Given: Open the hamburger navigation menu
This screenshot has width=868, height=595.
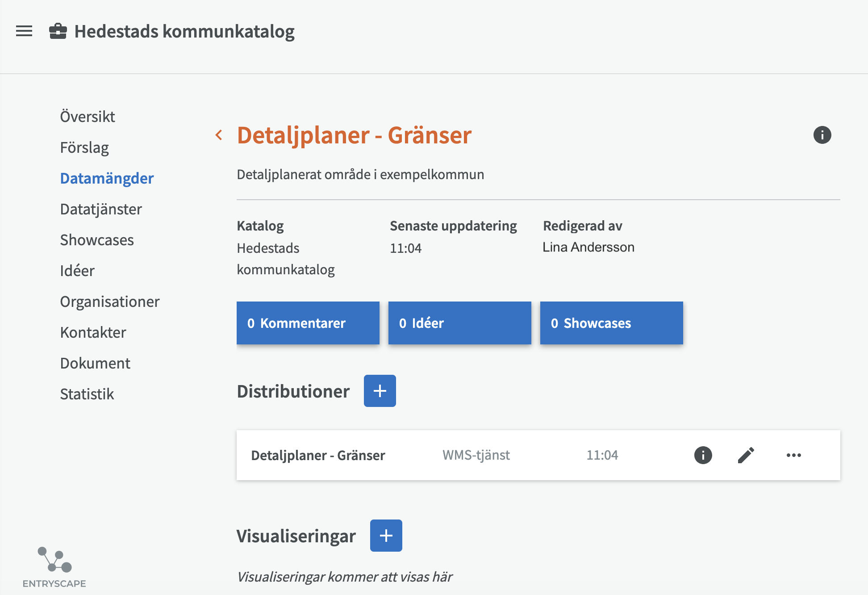Looking at the screenshot, I should tap(24, 30).
